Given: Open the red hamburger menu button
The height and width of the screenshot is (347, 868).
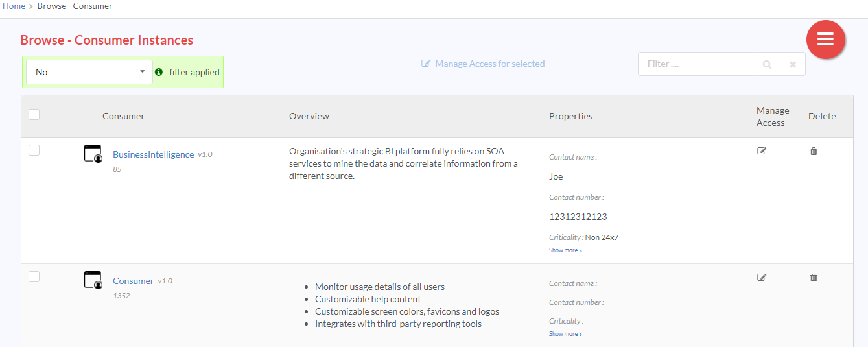Looking at the screenshot, I should 825,40.
